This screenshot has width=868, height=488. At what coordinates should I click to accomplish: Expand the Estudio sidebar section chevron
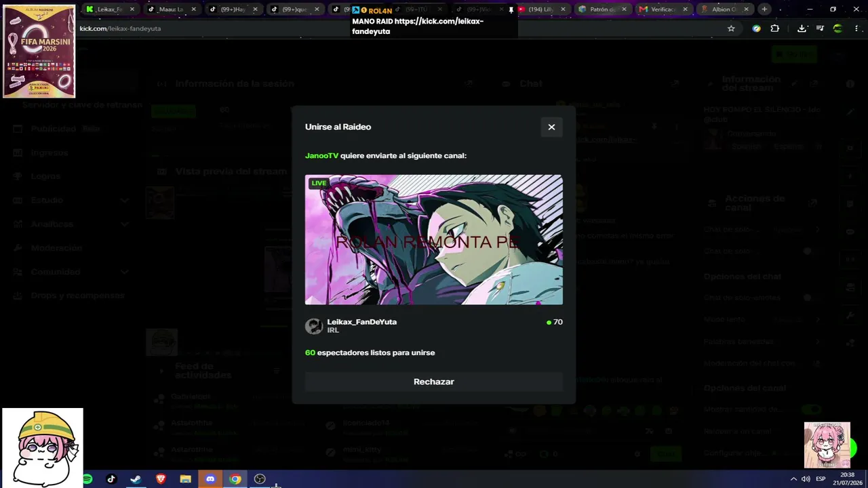tap(125, 200)
